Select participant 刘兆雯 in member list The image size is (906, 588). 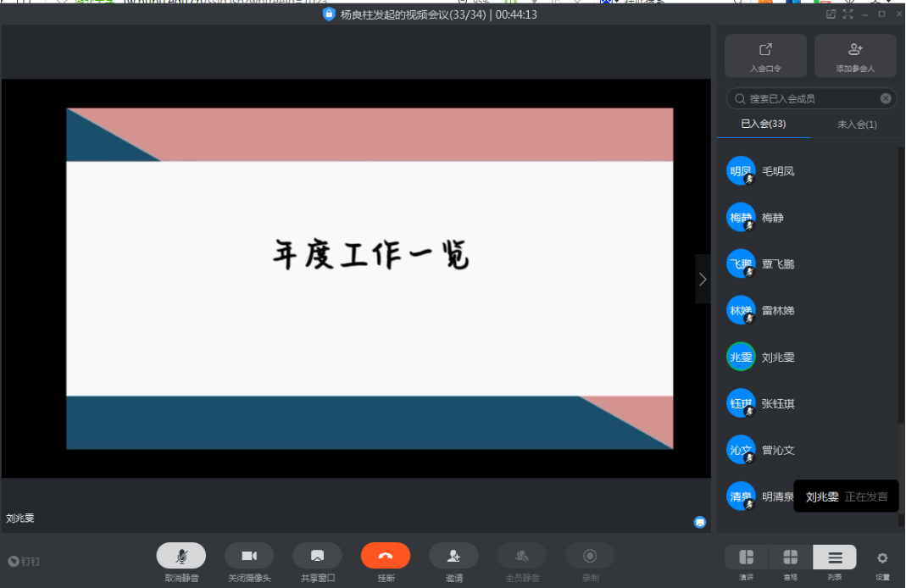tap(777, 358)
